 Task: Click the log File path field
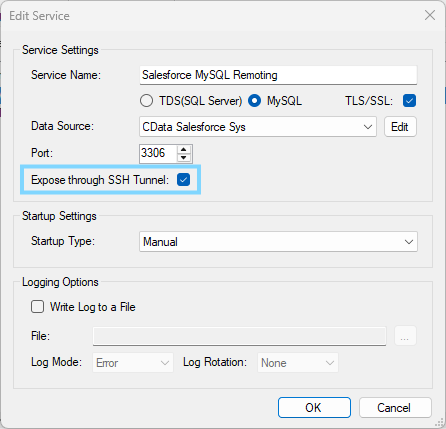click(x=239, y=336)
